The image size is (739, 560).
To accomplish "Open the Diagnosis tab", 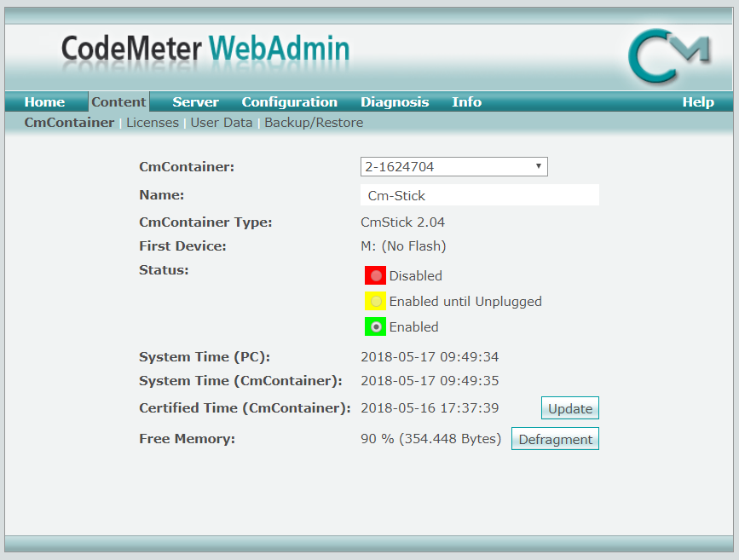I will 395,102.
